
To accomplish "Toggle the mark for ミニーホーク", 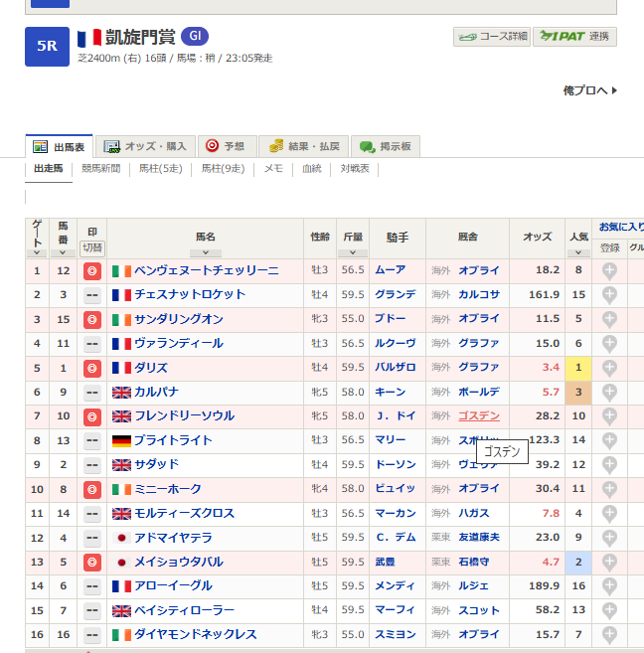I will point(92,490).
